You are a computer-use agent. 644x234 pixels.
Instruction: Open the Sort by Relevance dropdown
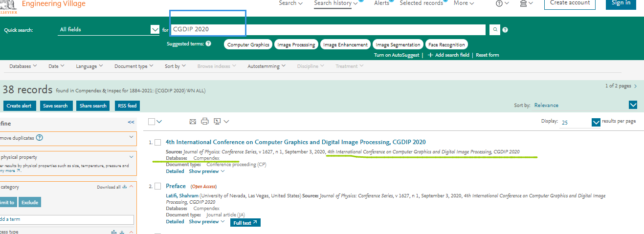[633, 105]
